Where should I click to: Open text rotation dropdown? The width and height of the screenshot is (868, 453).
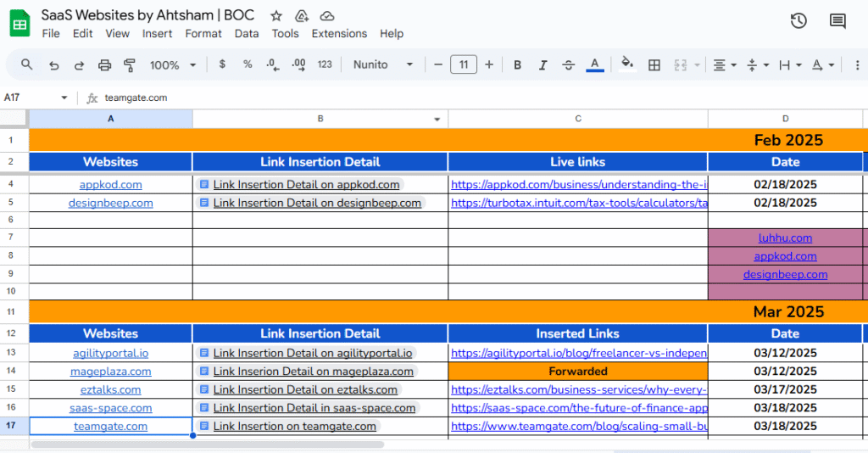[x=822, y=65]
